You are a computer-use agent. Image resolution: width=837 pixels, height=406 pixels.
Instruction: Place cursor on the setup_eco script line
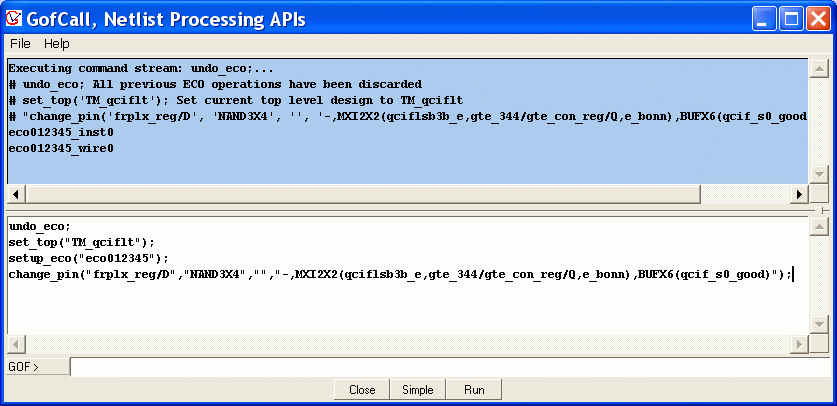(x=89, y=259)
